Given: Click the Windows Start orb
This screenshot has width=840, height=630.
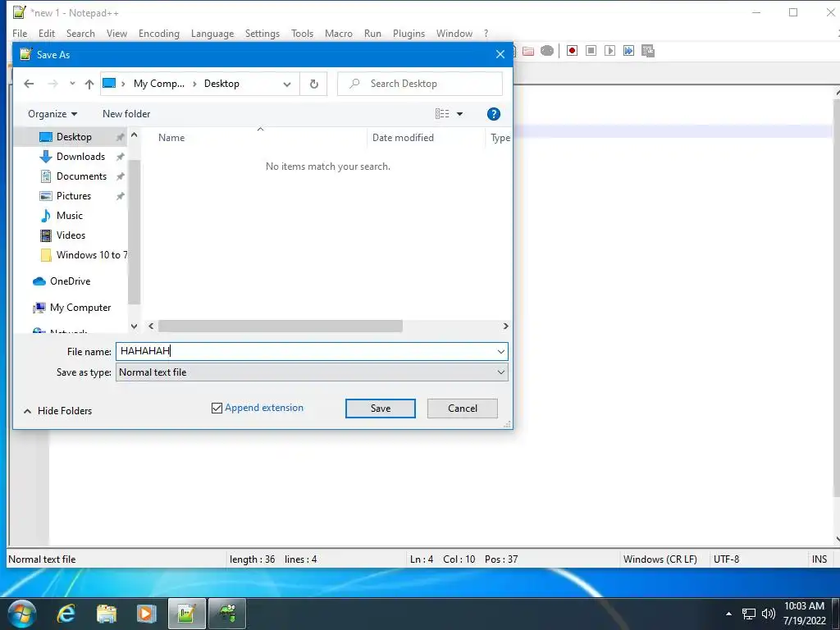Looking at the screenshot, I should (22, 614).
